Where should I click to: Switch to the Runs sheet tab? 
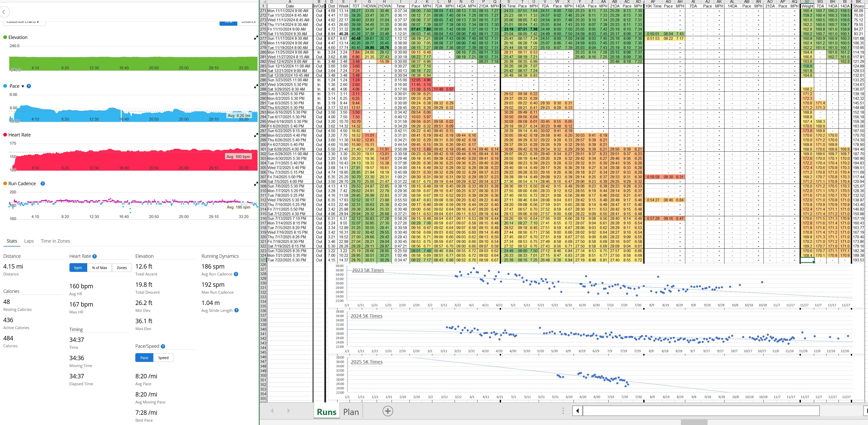(326, 412)
